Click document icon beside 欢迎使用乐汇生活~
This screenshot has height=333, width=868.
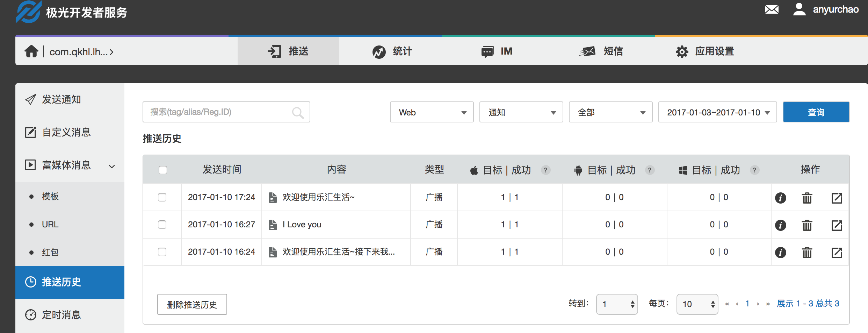[x=273, y=197]
